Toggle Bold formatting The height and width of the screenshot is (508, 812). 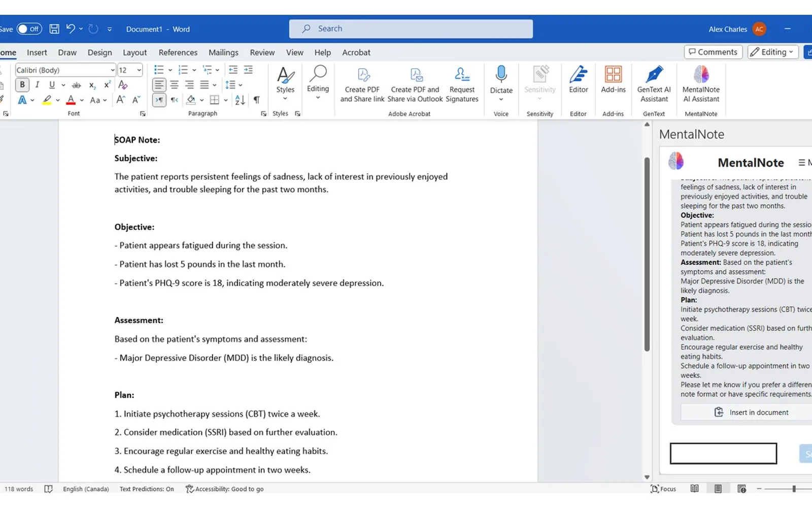click(22, 85)
